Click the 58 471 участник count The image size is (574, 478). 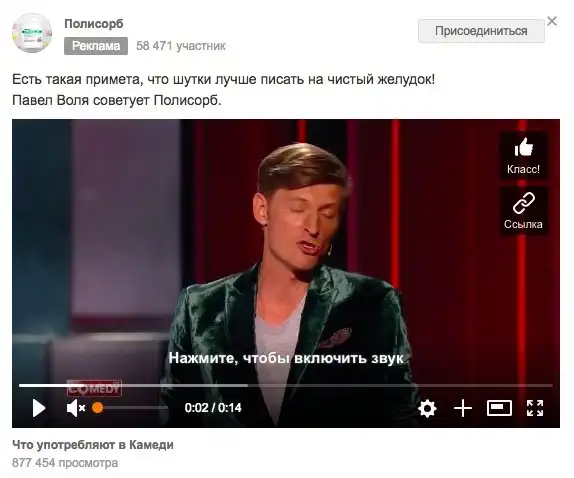pos(181,46)
